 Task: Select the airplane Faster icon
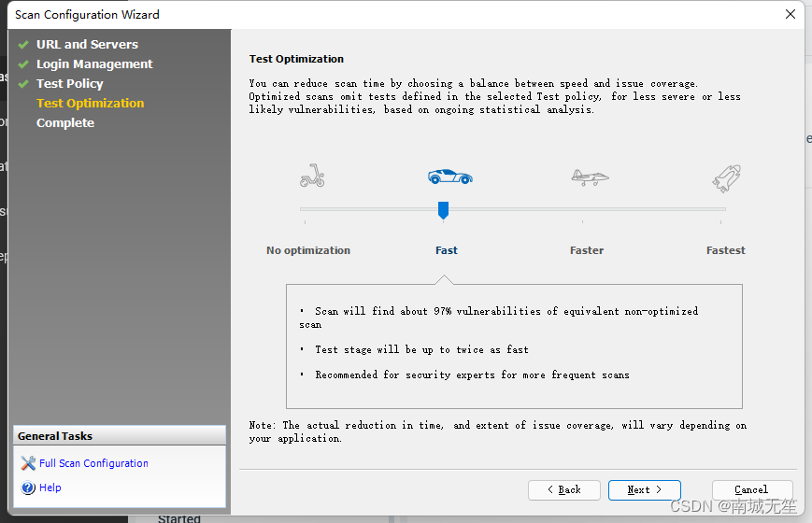point(590,177)
